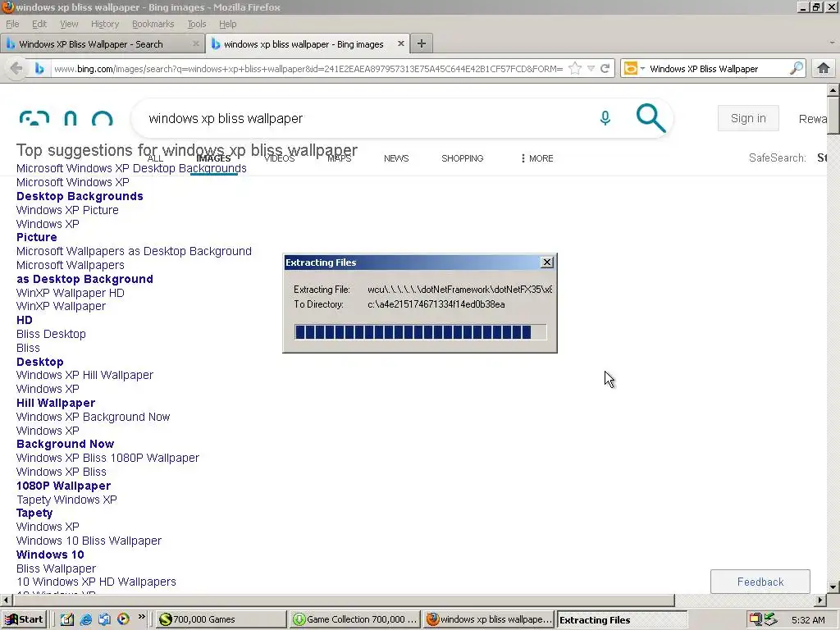
Task: Click the Feedback button
Action: point(760,582)
